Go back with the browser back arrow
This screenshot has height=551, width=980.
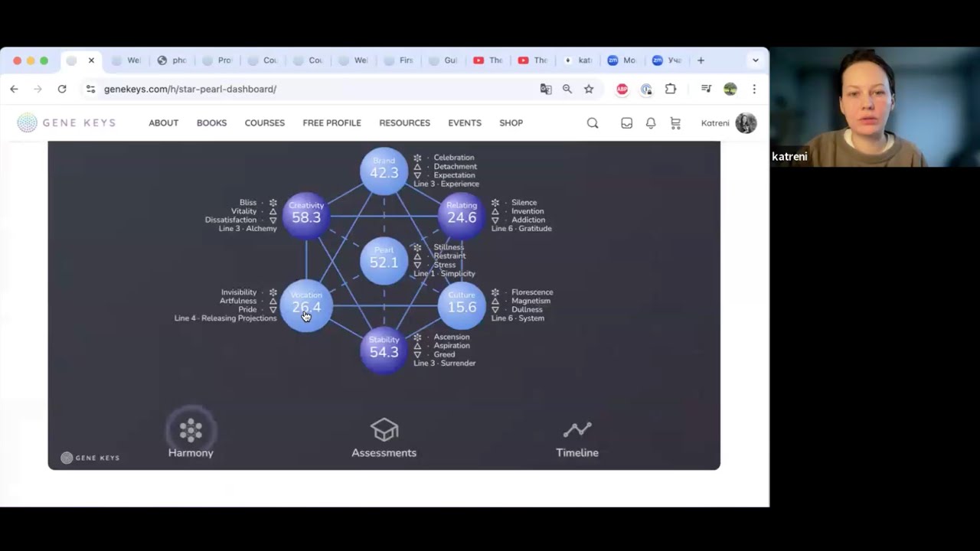[x=14, y=89]
